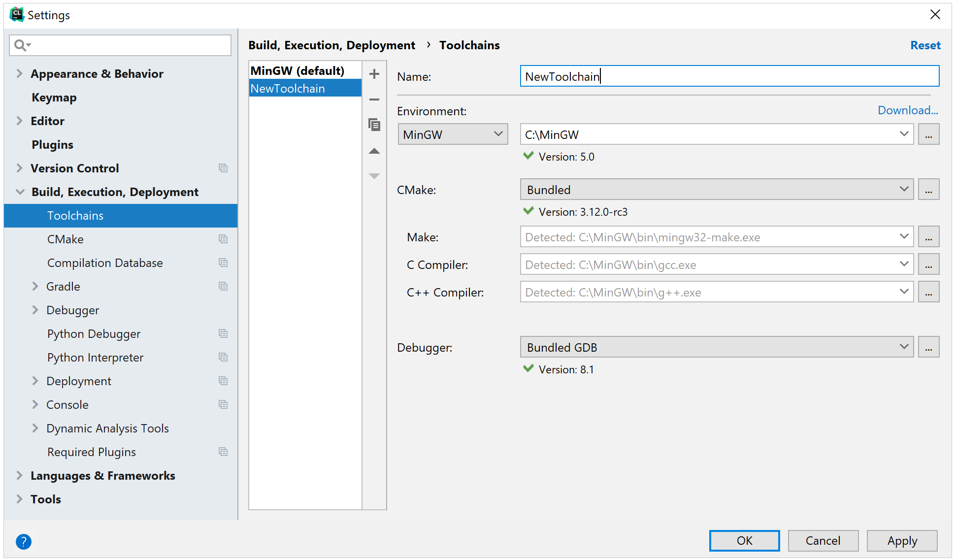Screen dimensions: 956x560
Task: Click project-level icon beside Version Control
Action: [223, 168]
